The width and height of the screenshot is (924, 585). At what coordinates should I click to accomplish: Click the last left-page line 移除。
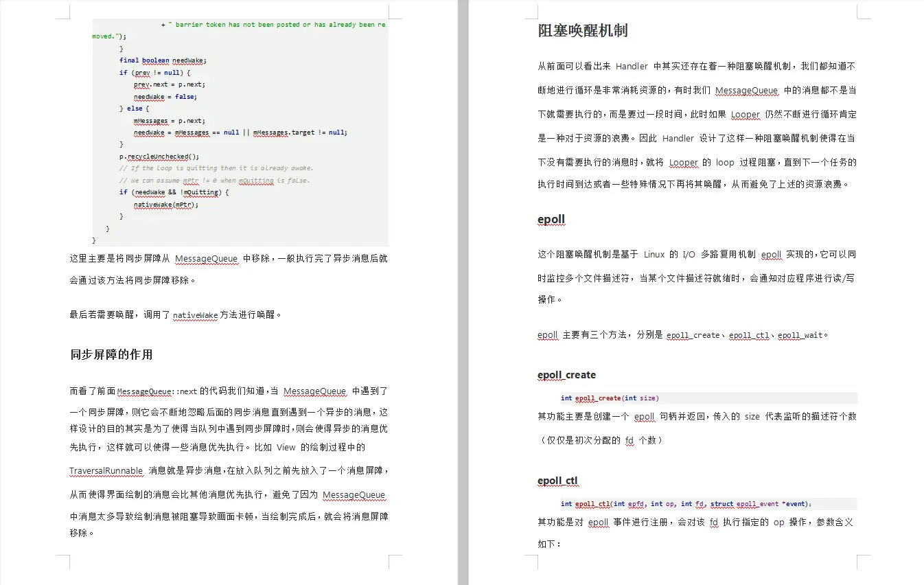pos(82,534)
